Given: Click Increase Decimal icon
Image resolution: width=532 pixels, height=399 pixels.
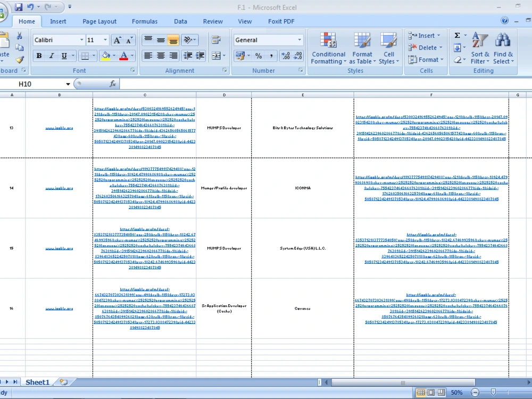Looking at the screenshot, I should coord(285,56).
